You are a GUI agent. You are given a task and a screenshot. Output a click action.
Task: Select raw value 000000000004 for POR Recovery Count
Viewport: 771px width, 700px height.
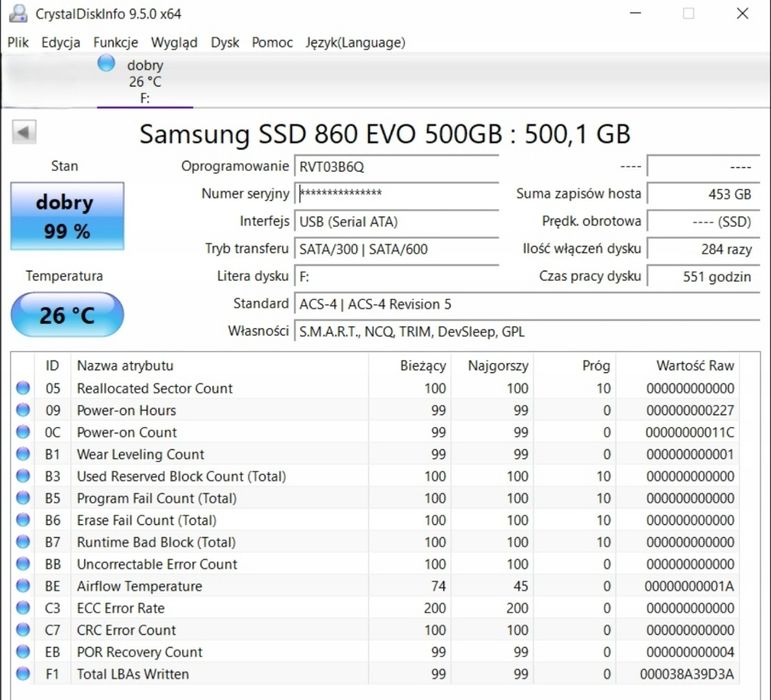(x=690, y=652)
